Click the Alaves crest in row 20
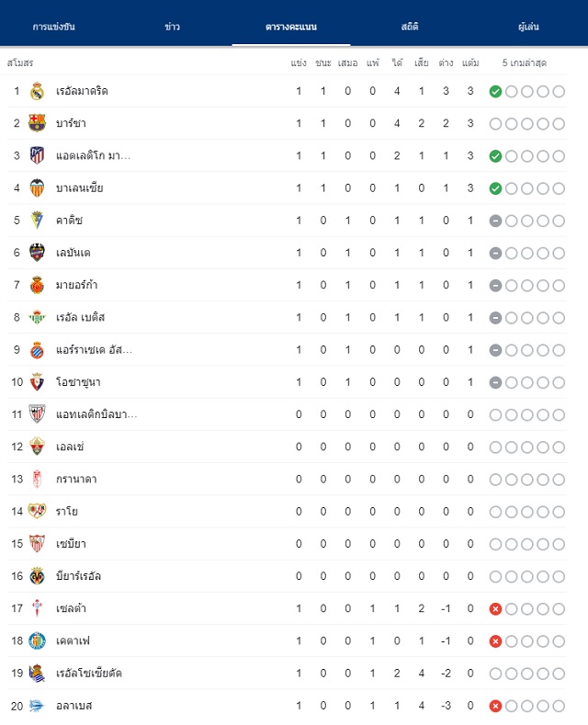 coord(37,706)
